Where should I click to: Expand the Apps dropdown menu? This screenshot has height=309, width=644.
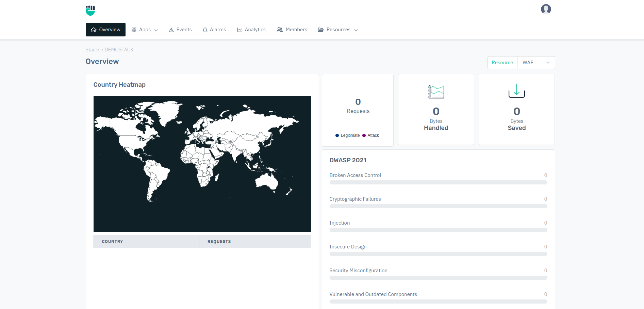pos(145,30)
